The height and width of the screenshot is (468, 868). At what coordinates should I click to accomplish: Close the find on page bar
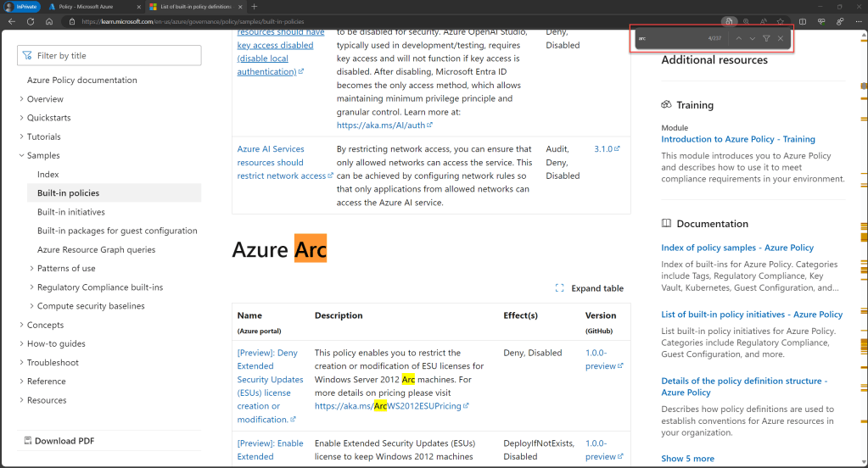point(781,38)
